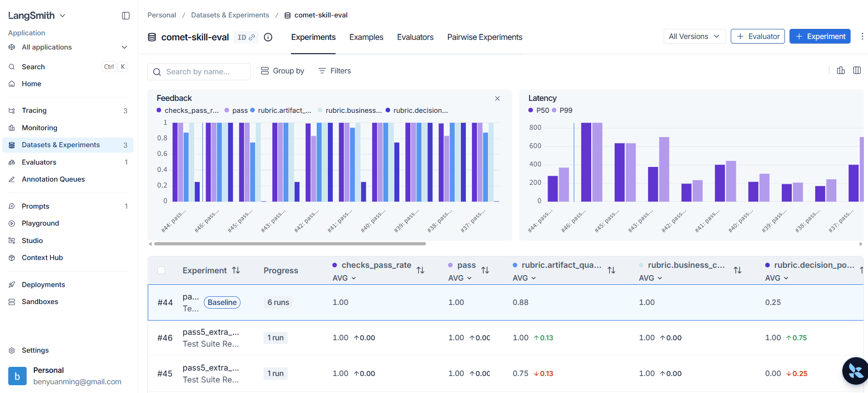Open the Pairwise Experiments tab
Viewport: 868px width, 393px height.
pyautogui.click(x=485, y=37)
